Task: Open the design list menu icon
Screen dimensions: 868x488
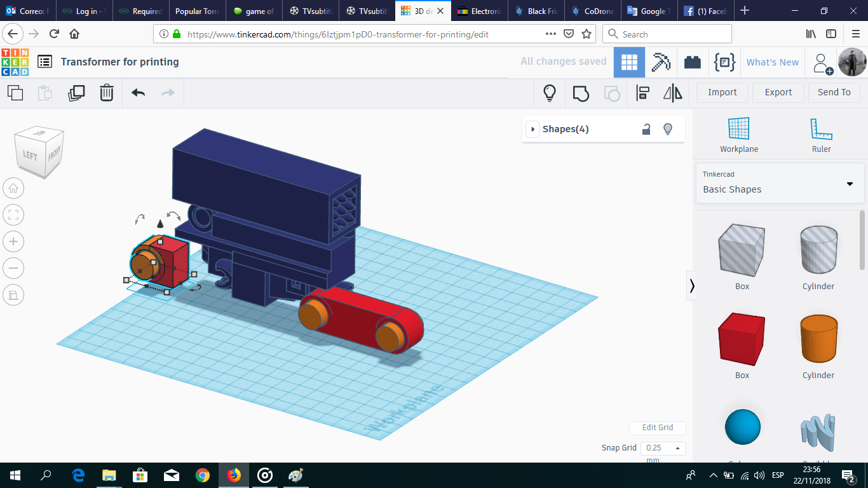Action: (44, 62)
